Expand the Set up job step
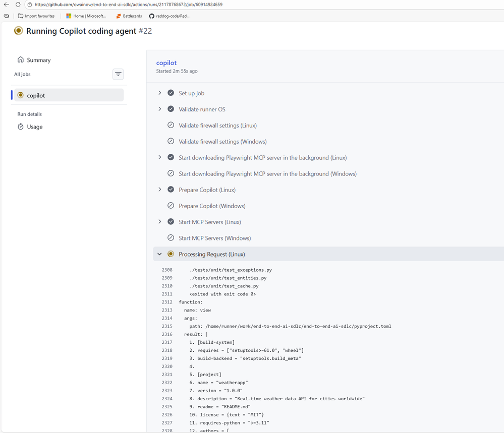This screenshot has width=504, height=433. 160,93
